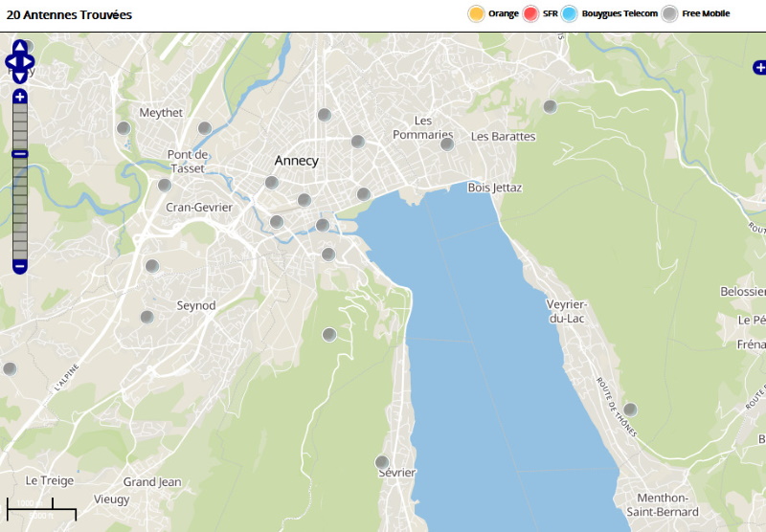Click the antenna marker near Les Barattes
766x532 pixels.
point(550,106)
